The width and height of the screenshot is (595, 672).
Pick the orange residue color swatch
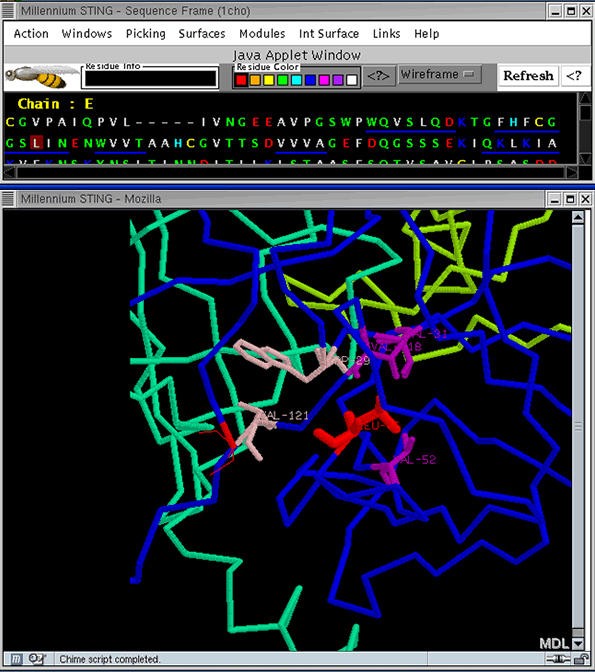tap(255, 80)
